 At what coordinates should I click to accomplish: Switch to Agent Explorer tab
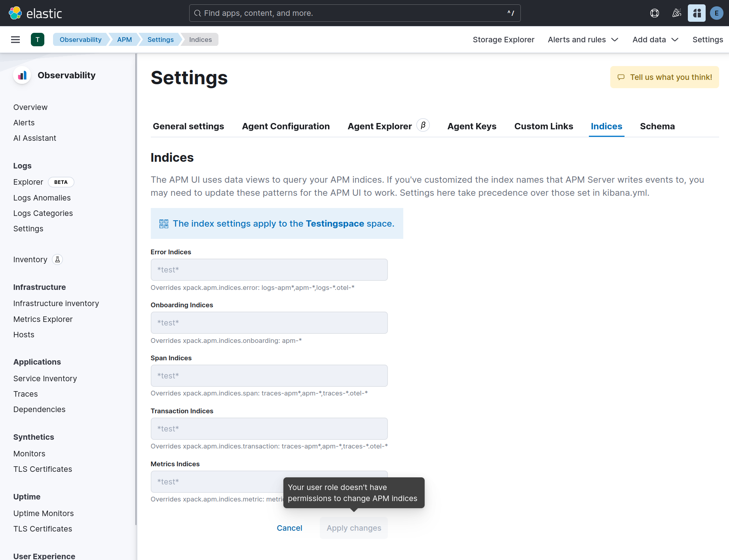pyautogui.click(x=380, y=126)
